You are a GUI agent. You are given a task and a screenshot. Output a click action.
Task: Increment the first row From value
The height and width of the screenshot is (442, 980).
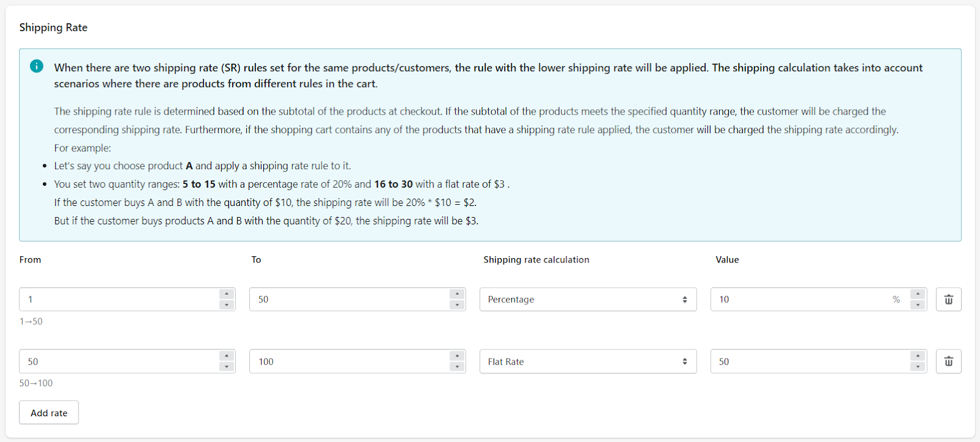tap(227, 294)
